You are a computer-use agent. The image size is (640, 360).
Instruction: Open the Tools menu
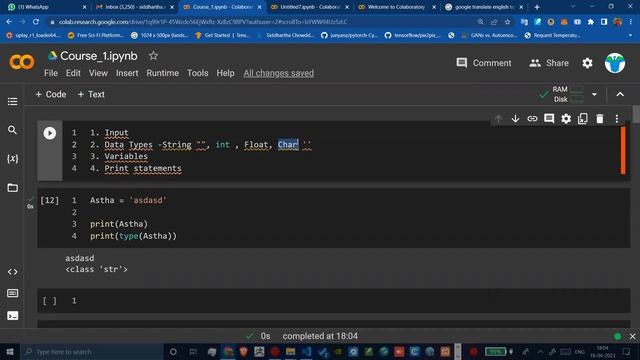[198, 73]
